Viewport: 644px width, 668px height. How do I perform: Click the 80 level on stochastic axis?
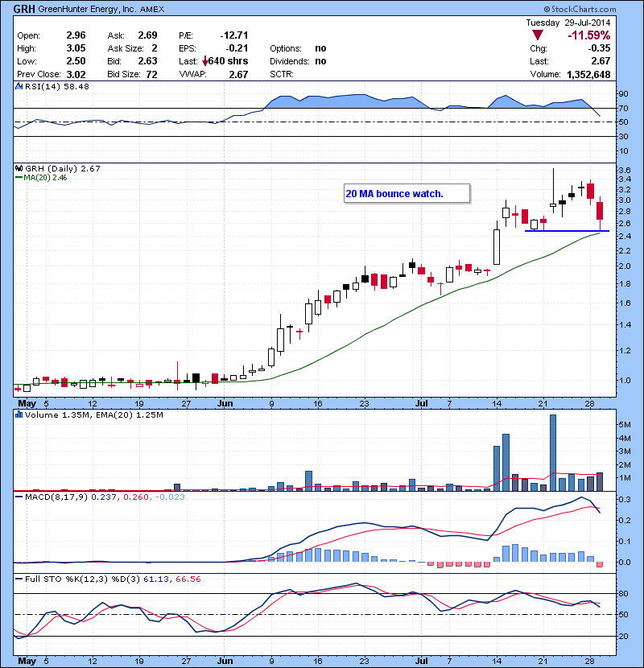[x=624, y=593]
